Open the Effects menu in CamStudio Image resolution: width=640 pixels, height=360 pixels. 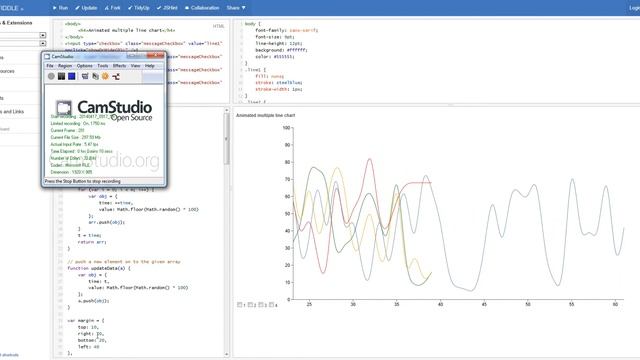[119, 66]
